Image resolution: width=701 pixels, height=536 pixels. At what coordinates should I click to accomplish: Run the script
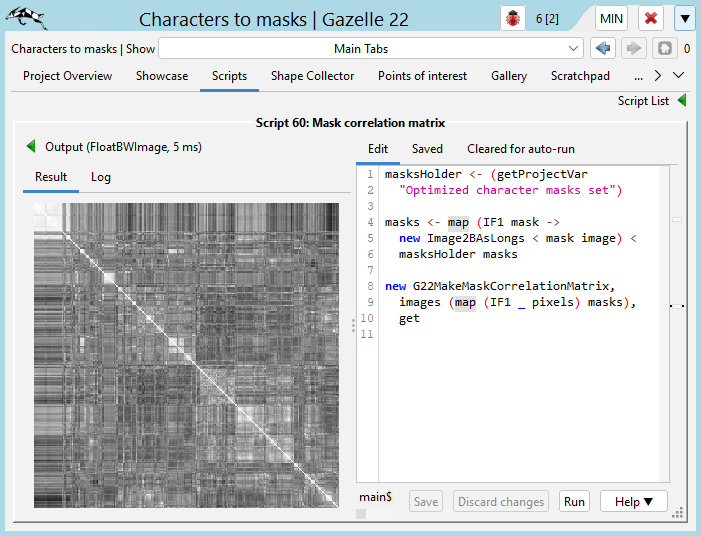click(x=574, y=501)
